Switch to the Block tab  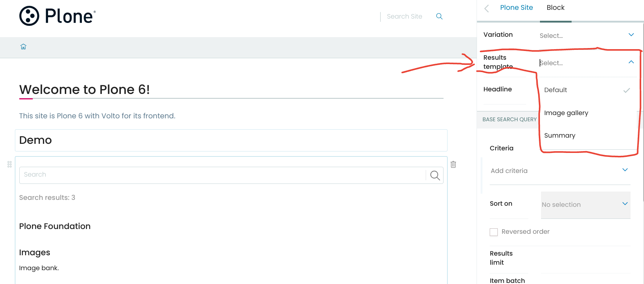click(x=555, y=8)
